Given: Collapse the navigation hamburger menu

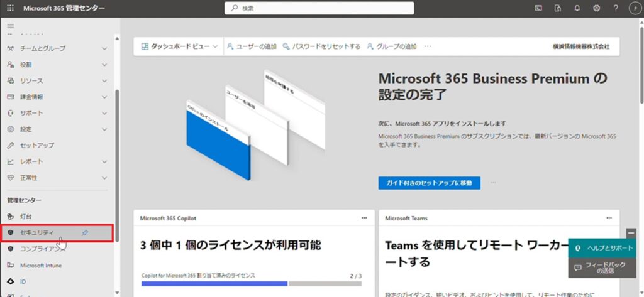Looking at the screenshot, I should (11, 26).
